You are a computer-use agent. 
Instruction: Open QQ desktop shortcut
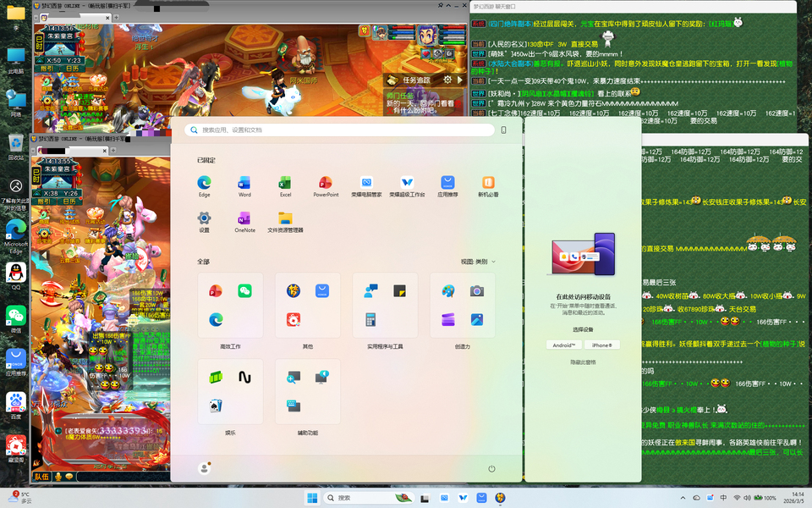click(16, 276)
